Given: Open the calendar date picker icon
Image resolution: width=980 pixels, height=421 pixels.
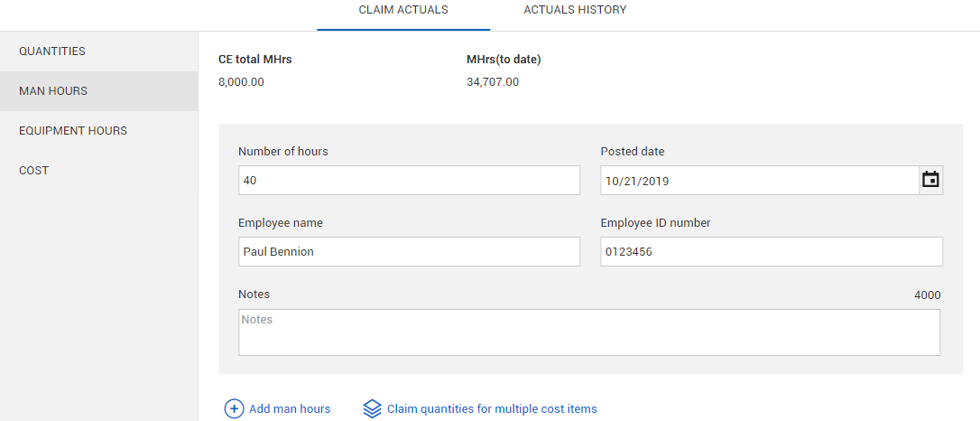Looking at the screenshot, I should click(930, 181).
